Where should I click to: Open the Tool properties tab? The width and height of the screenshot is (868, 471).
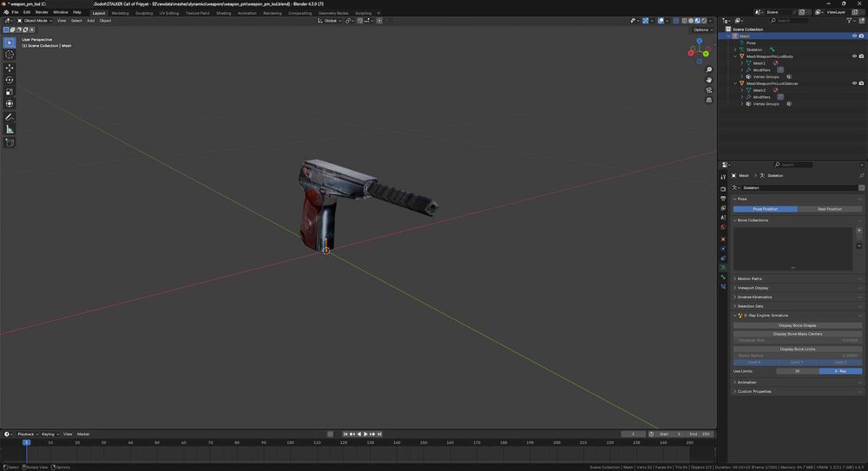(x=723, y=177)
